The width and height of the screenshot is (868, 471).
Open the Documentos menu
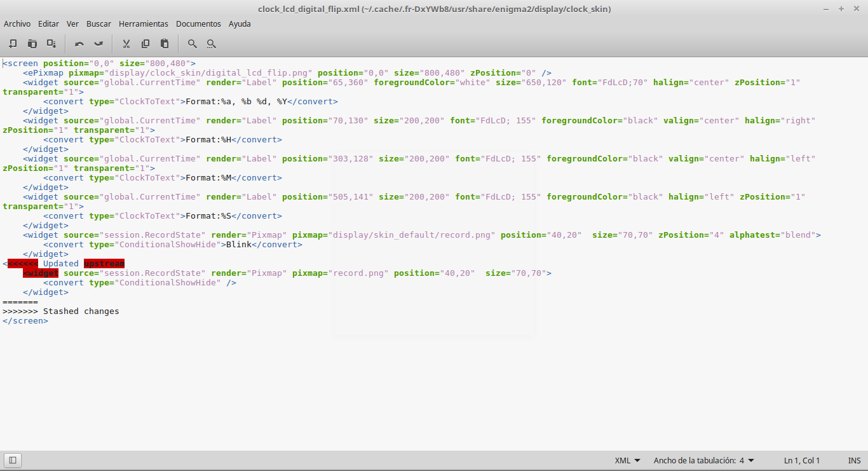point(198,24)
